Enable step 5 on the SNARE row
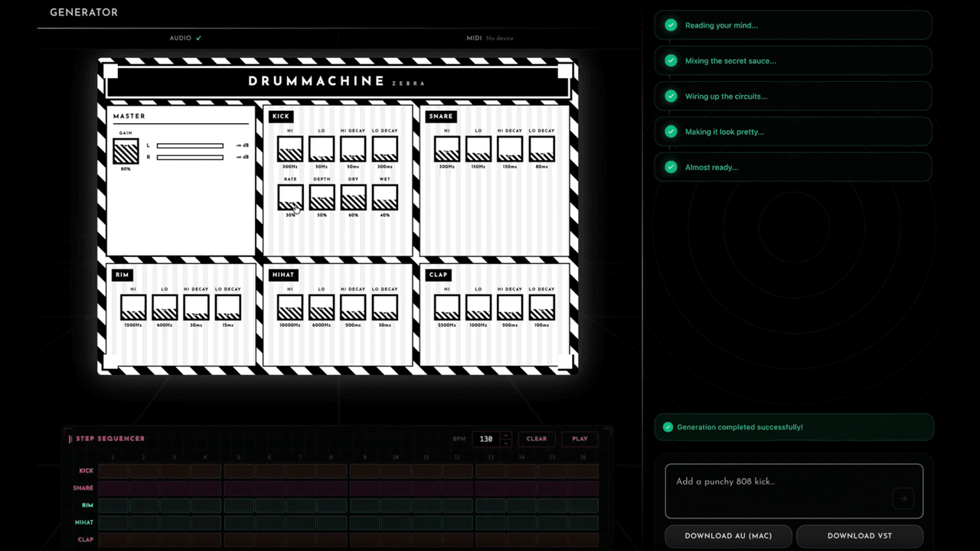 238,487
